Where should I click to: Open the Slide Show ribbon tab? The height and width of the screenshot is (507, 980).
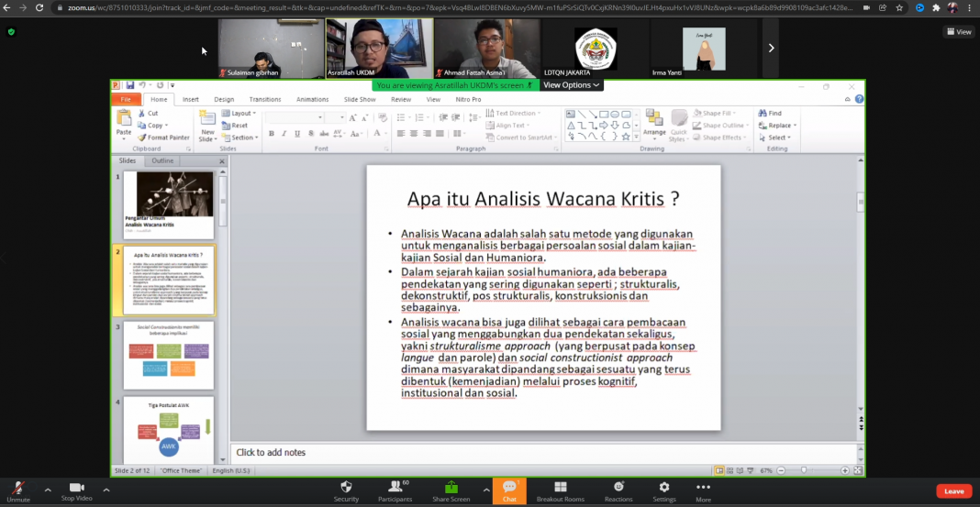[x=360, y=99]
